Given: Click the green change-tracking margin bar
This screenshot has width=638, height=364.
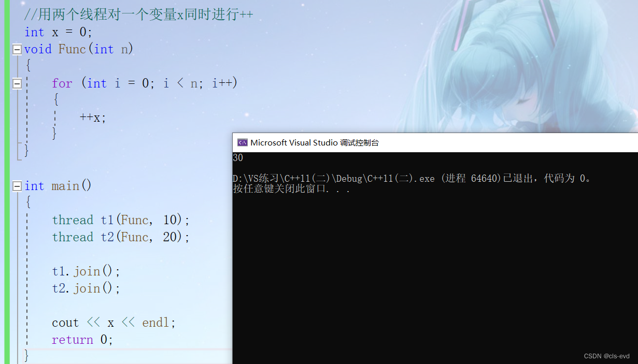Looking at the screenshot, I should pyautogui.click(x=7, y=182).
